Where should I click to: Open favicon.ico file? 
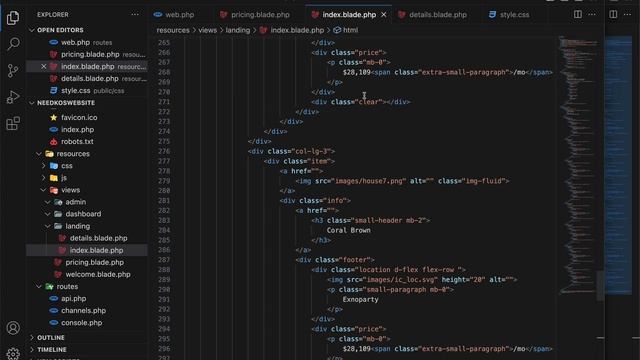tap(79, 118)
